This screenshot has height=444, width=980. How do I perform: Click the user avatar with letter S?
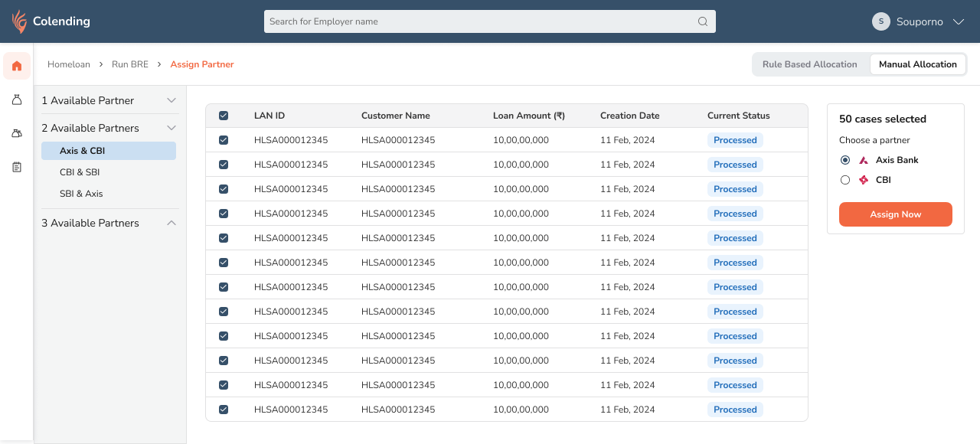point(881,21)
